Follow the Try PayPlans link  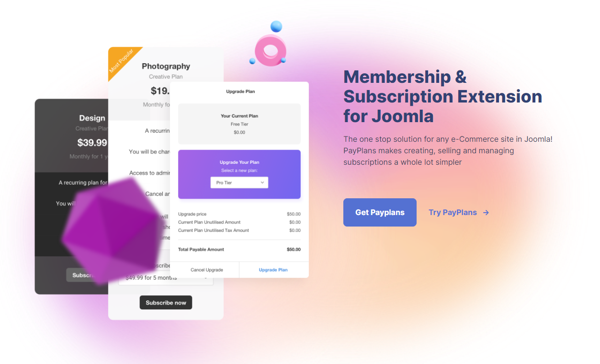point(453,212)
